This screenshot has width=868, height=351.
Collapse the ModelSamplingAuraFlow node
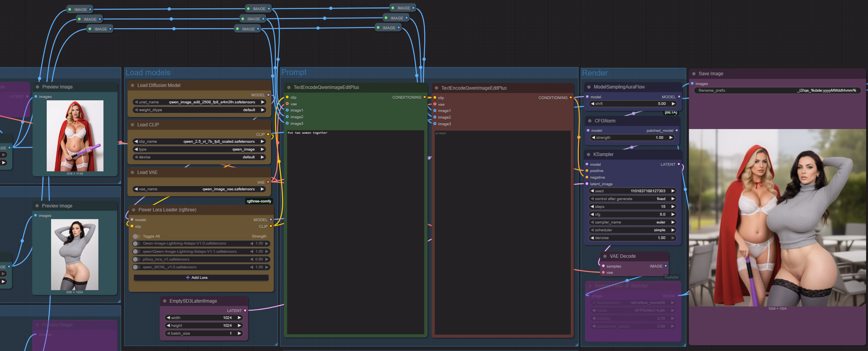(x=589, y=87)
